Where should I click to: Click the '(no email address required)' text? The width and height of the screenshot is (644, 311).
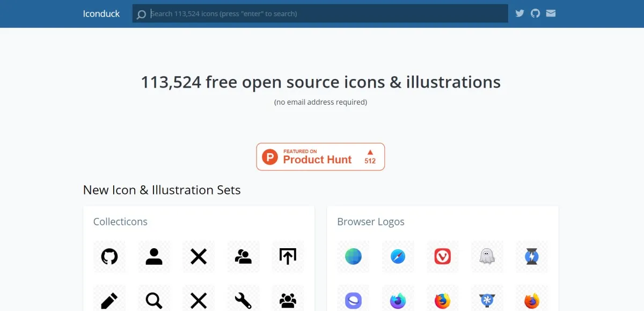pos(320,102)
